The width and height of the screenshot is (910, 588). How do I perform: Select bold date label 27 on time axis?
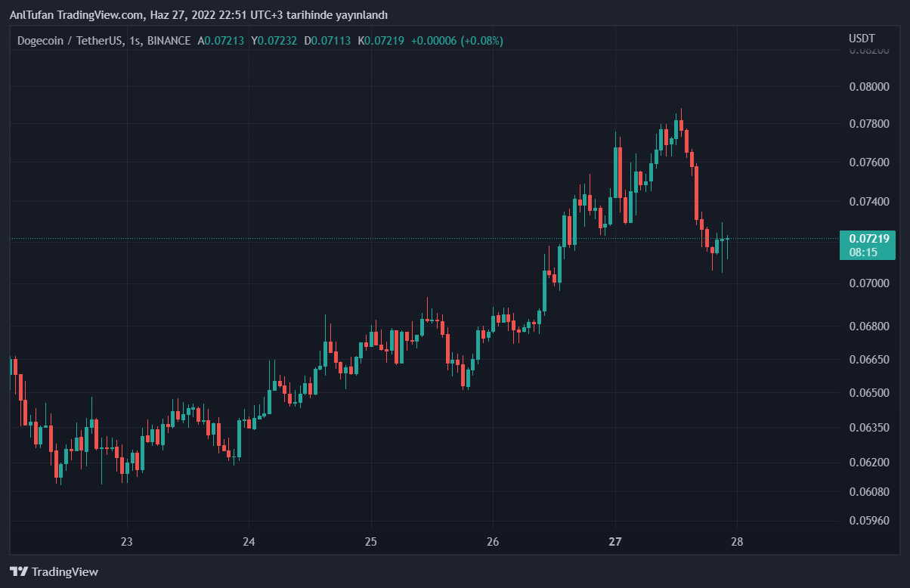[x=614, y=542]
